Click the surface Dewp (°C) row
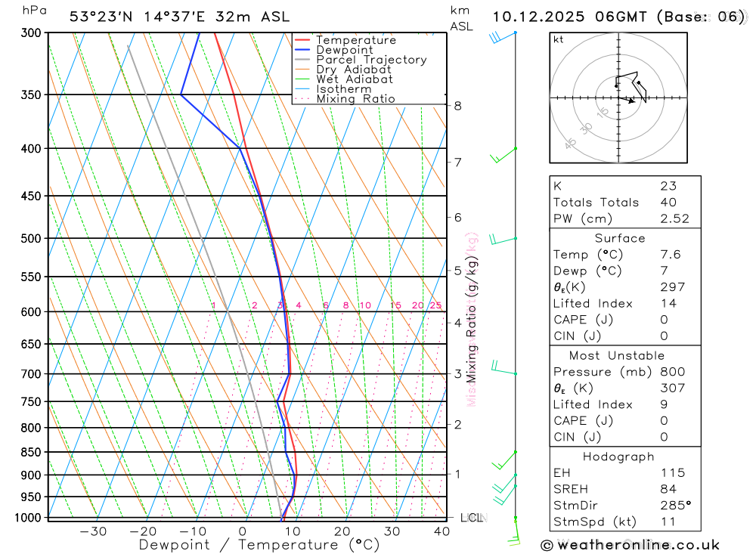Viewport: 756px width, 554px height. coord(625,271)
